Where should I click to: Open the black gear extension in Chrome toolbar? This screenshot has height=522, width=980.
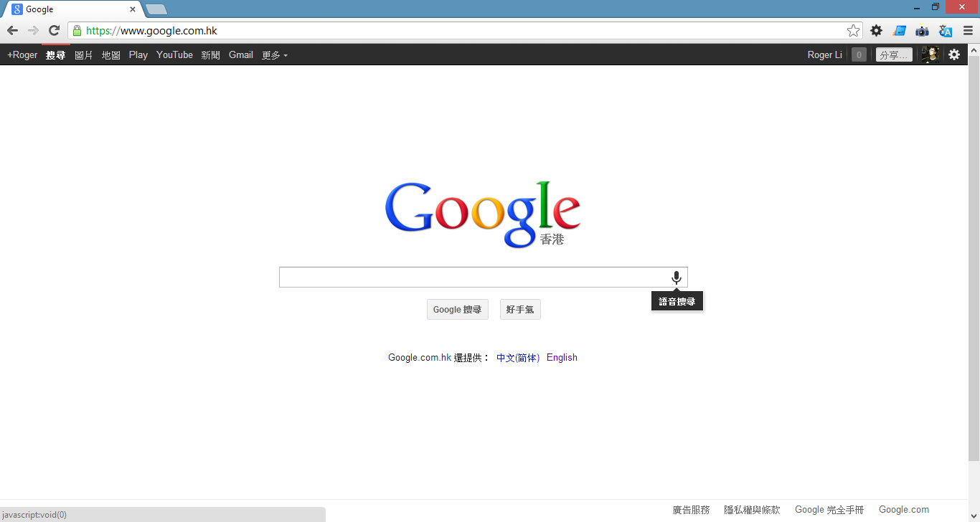(x=876, y=31)
